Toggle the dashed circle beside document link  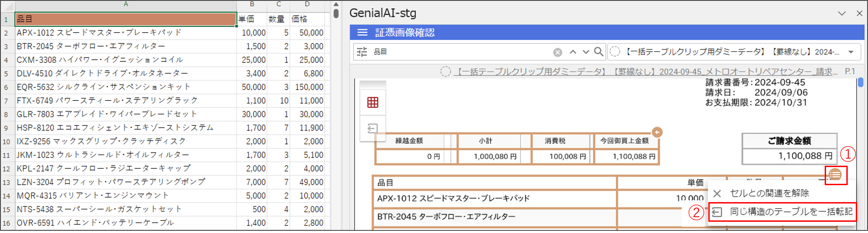tap(445, 72)
